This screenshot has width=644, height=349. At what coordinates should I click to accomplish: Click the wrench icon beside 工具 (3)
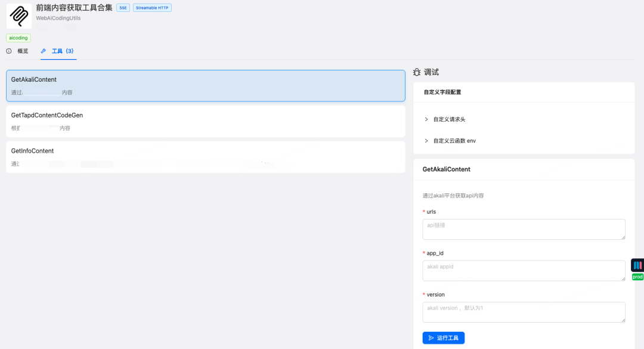click(44, 51)
